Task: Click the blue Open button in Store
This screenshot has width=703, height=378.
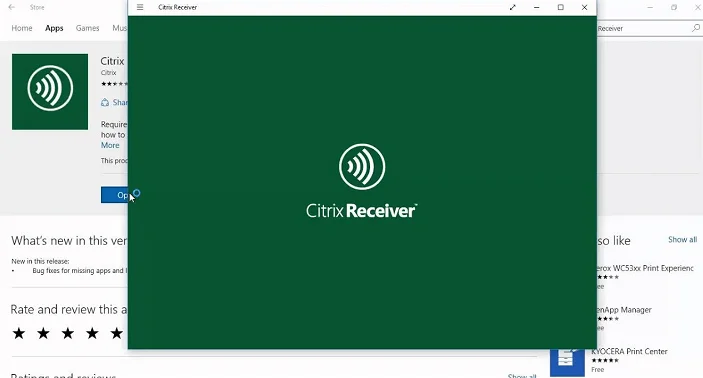Action: point(114,195)
